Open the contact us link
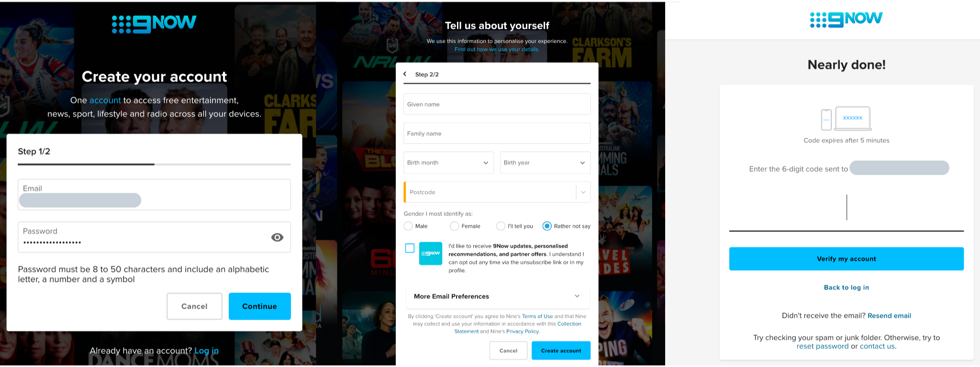 [x=877, y=346]
